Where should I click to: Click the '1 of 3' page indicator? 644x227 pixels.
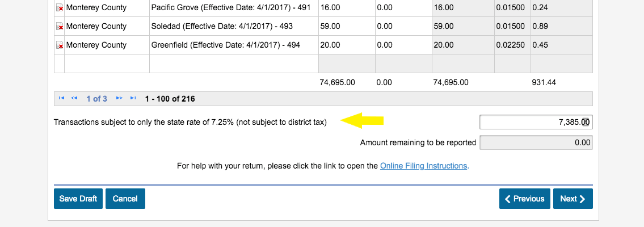pos(96,99)
